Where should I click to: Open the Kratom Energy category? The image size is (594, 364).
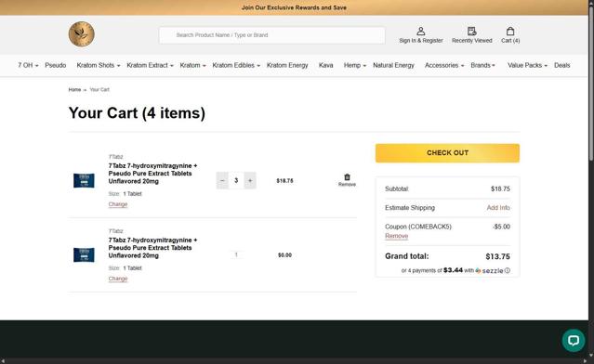click(287, 65)
